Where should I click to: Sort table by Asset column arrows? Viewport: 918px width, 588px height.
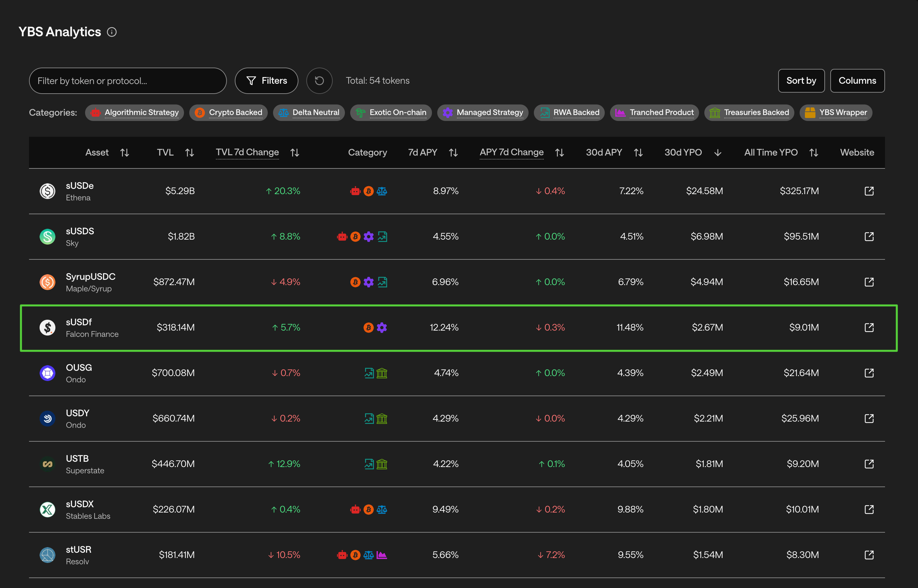click(x=125, y=153)
